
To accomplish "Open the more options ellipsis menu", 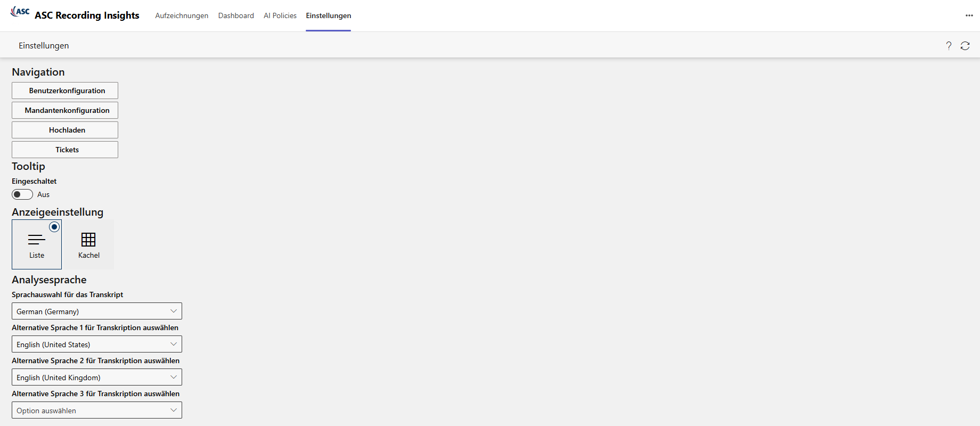I will click(x=969, y=15).
